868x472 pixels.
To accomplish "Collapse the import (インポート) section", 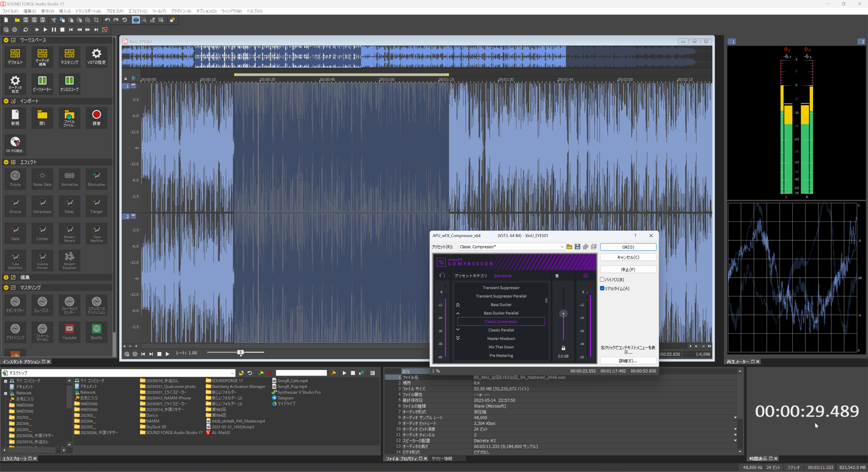I will (x=6, y=101).
